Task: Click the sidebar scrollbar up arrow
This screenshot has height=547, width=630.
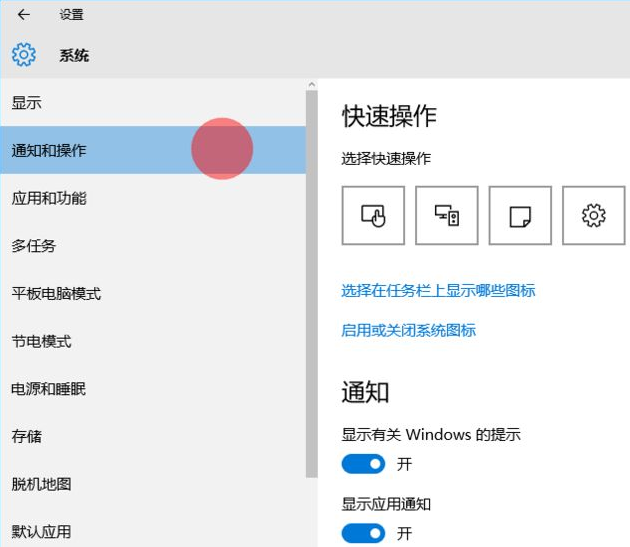Action: click(311, 85)
